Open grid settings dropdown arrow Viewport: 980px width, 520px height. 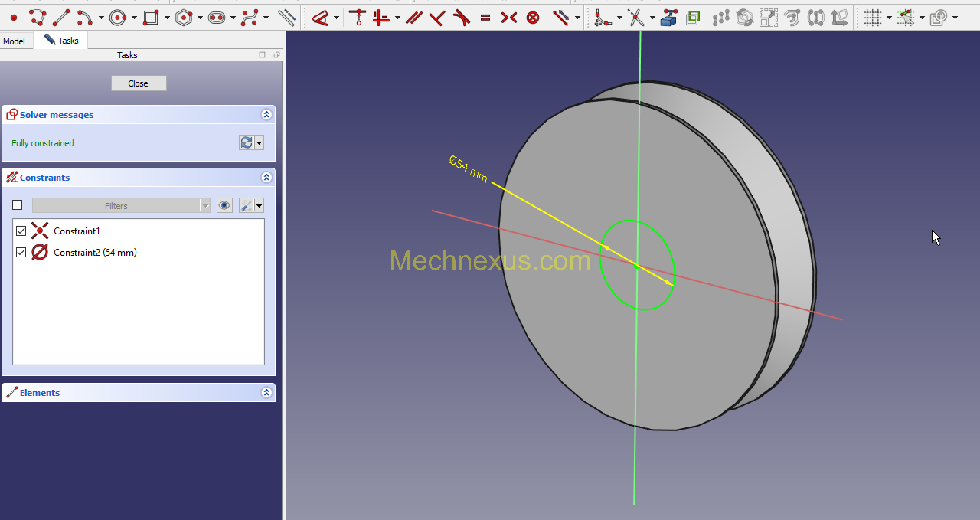[x=889, y=18]
